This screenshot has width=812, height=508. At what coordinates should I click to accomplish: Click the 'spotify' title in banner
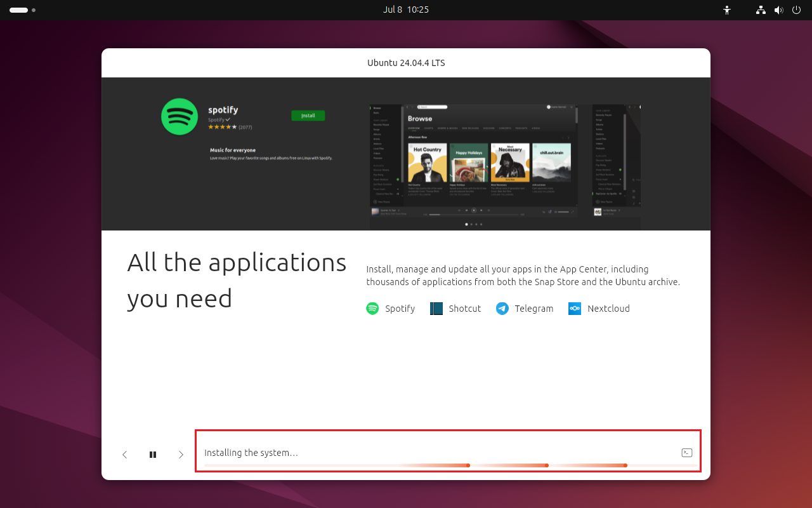(223, 110)
